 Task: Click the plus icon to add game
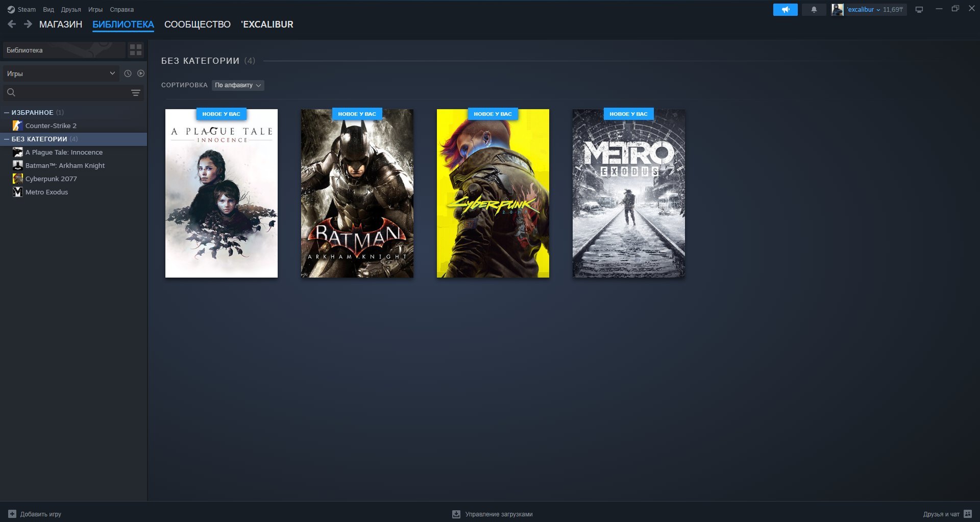[12, 514]
